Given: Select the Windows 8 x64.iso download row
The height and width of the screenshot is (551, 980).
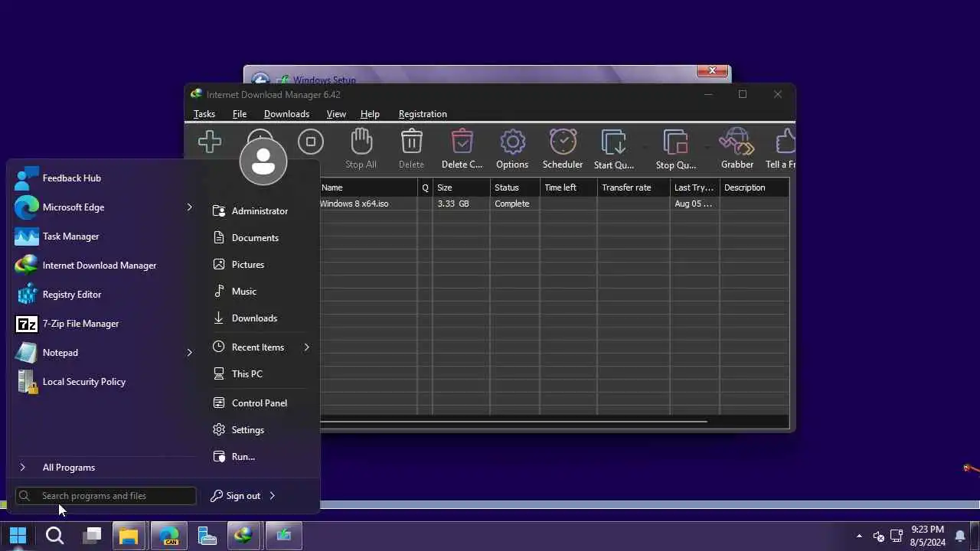Looking at the screenshot, I should click(554, 204).
